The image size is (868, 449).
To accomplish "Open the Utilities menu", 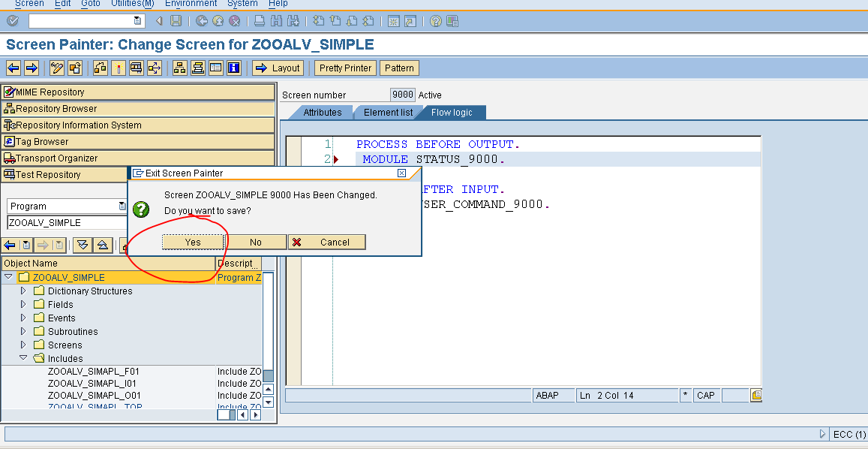I will tap(132, 4).
